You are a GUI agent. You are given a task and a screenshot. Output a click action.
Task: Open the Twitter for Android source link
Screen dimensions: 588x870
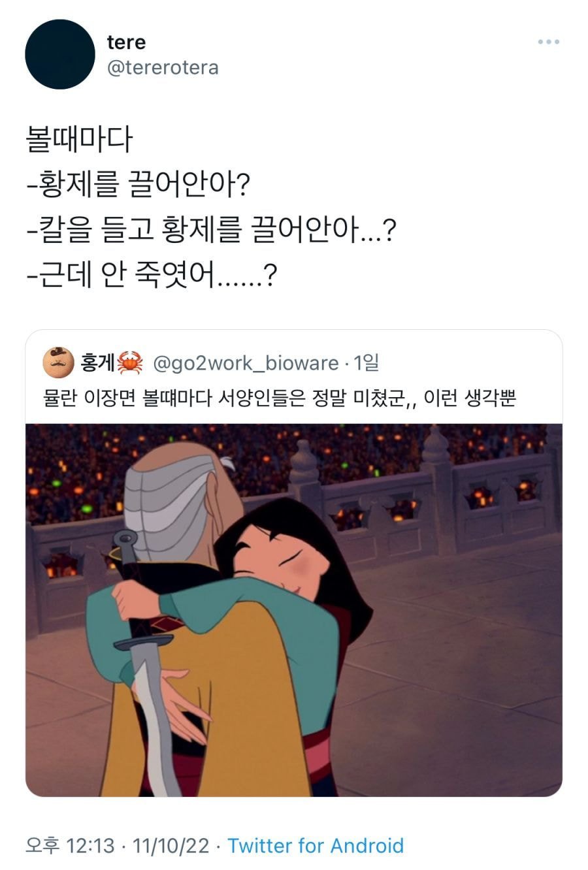click(x=316, y=846)
